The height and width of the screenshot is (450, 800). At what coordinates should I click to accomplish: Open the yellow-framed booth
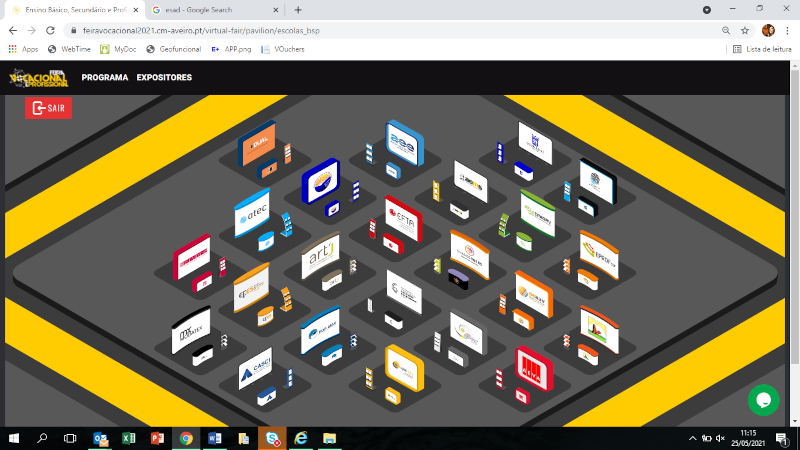[404, 368]
